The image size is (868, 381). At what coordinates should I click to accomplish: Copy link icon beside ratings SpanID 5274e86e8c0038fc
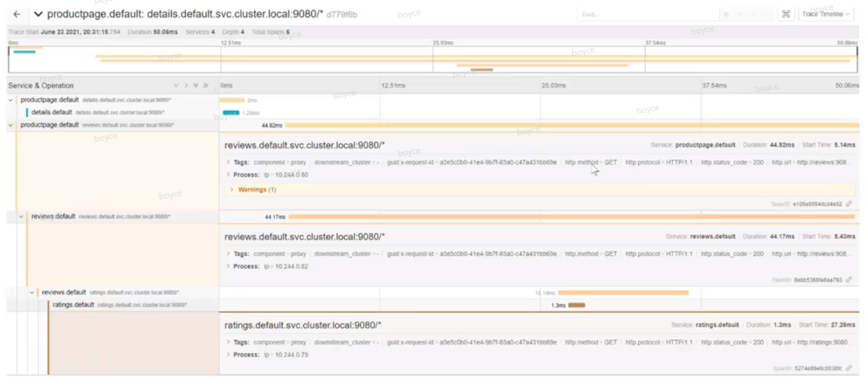849,368
